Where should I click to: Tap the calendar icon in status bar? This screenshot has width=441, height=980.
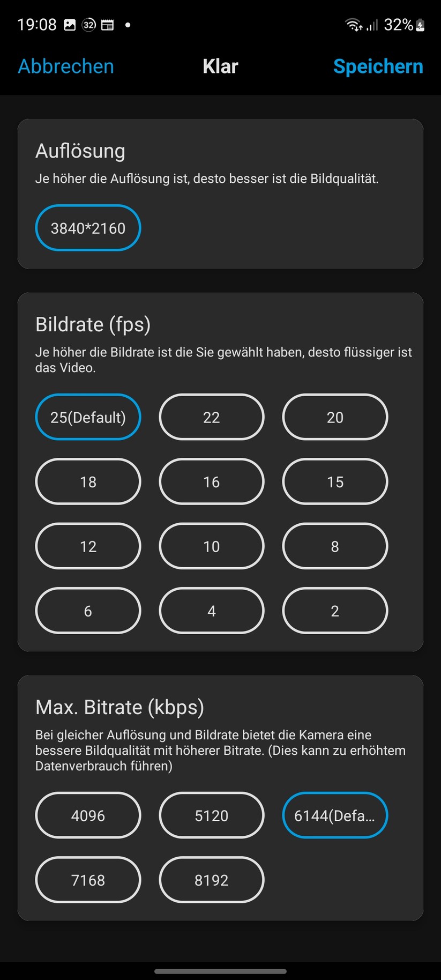tap(107, 25)
